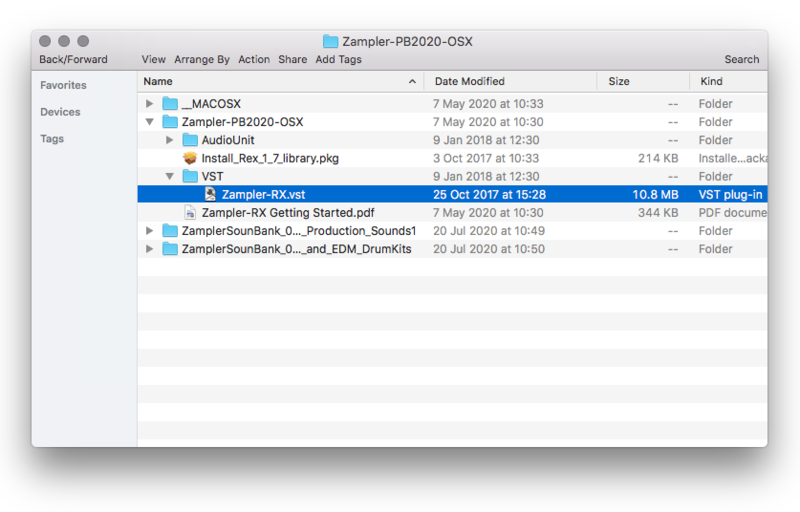Open the Action menu
800x512 pixels.
pyautogui.click(x=254, y=59)
